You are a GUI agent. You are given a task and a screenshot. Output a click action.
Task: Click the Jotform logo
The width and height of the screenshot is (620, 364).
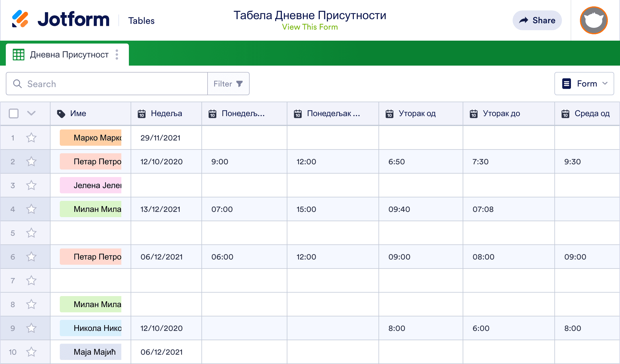click(x=61, y=19)
